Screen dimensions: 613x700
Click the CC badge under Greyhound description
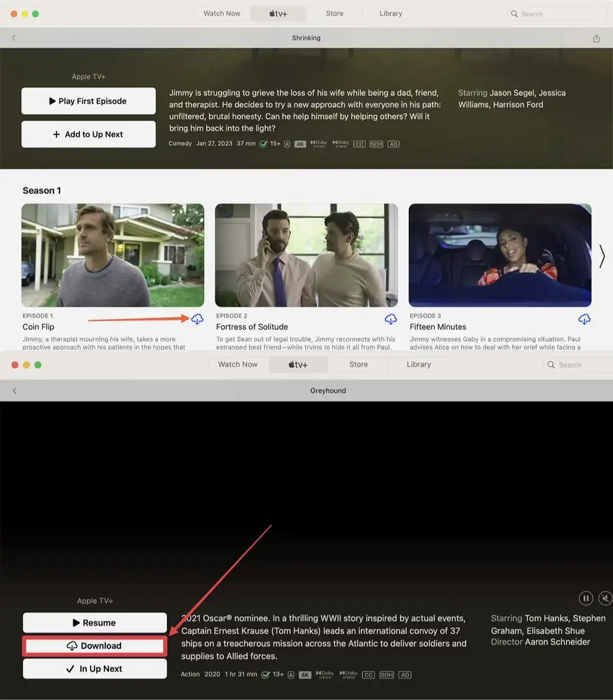tap(368, 675)
